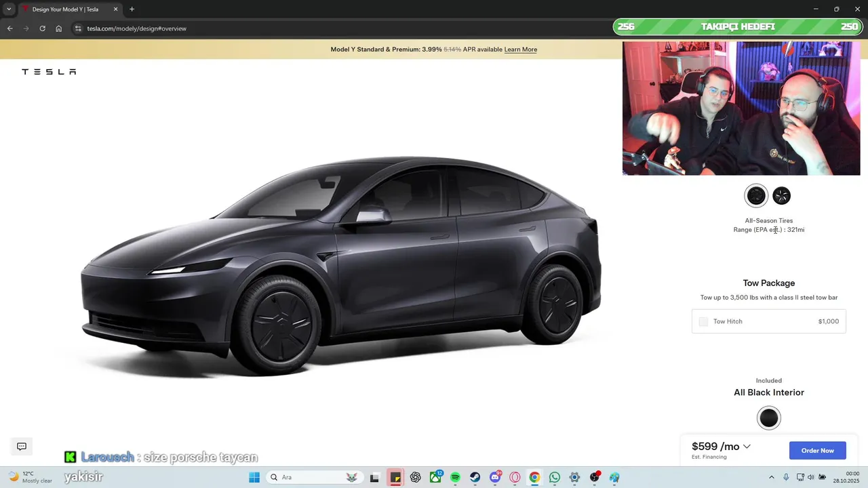Click the battery tray icon
Image resolution: width=868 pixels, height=488 pixels.
(823, 477)
